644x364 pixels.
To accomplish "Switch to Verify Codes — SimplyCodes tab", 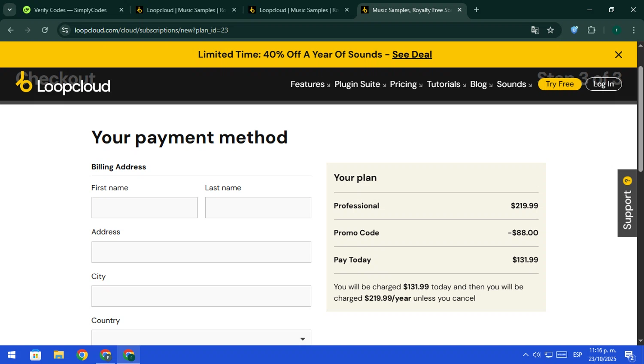I will click(70, 10).
